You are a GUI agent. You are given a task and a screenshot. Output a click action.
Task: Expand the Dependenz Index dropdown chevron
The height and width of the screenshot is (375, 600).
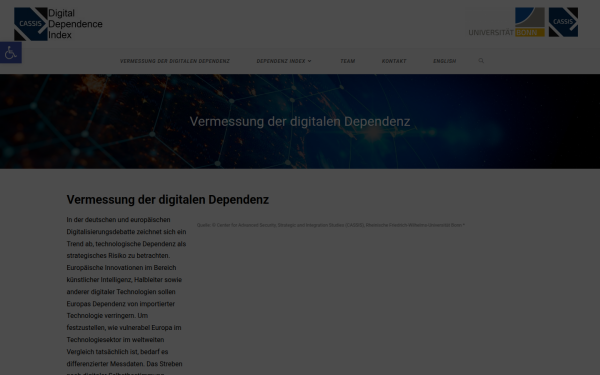310,61
